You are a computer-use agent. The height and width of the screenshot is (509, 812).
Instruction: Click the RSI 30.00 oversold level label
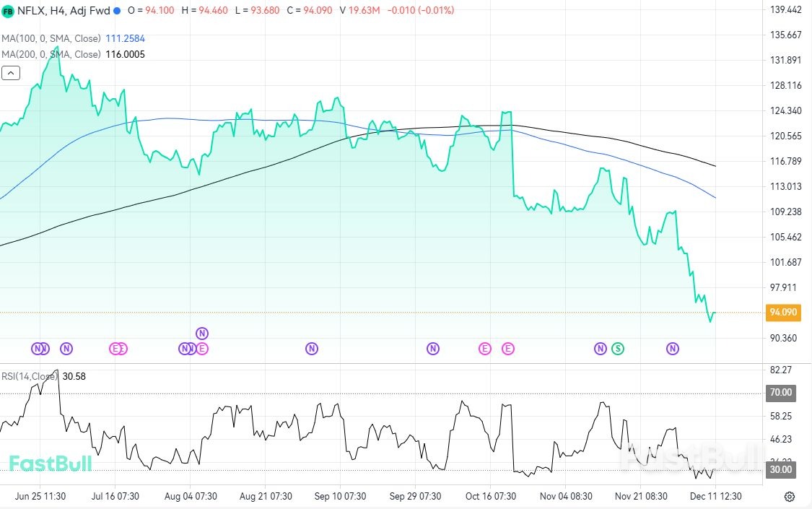pyautogui.click(x=781, y=469)
